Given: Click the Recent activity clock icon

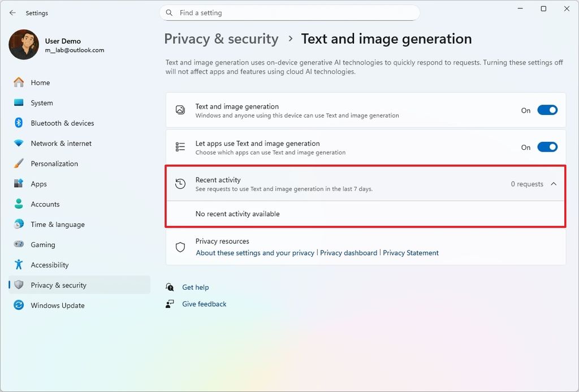Looking at the screenshot, I should pyautogui.click(x=180, y=184).
